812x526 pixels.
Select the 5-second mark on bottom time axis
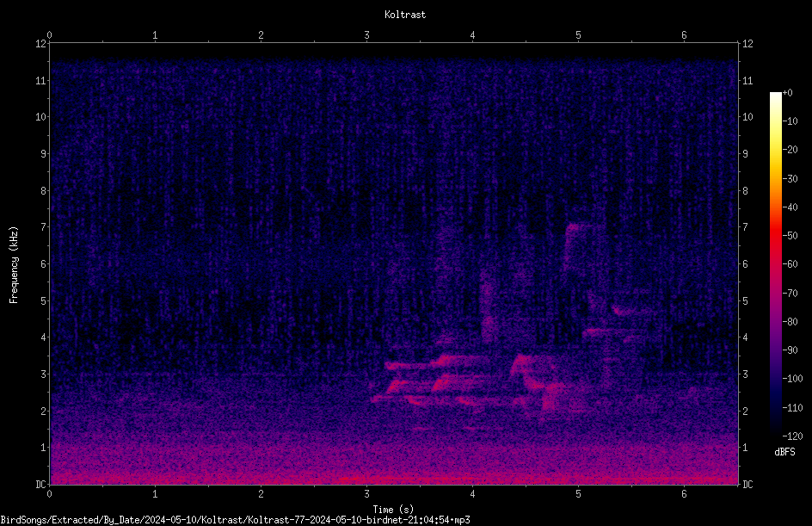[578, 494]
